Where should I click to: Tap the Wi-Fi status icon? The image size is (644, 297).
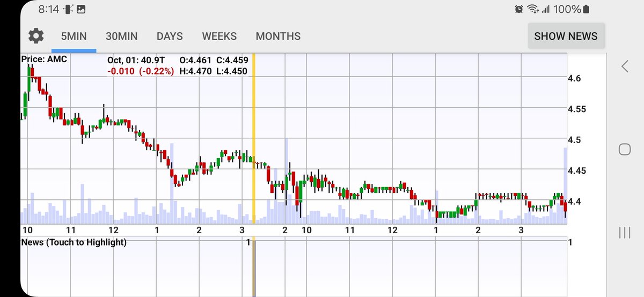click(x=533, y=9)
